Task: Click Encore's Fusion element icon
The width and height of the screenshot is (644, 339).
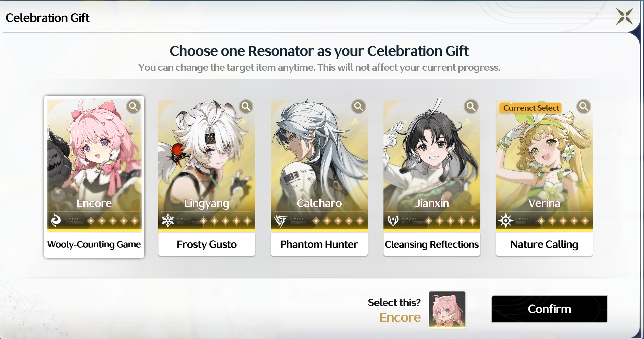Action: [x=56, y=220]
